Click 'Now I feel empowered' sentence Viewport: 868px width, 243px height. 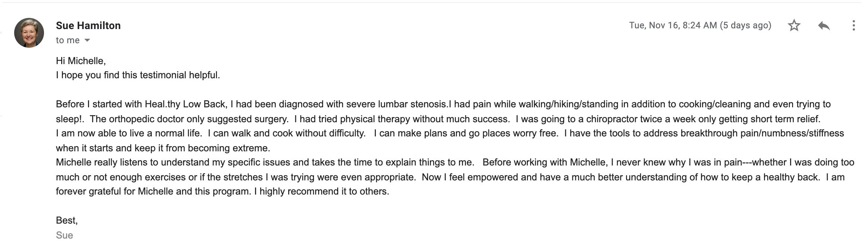(621, 177)
